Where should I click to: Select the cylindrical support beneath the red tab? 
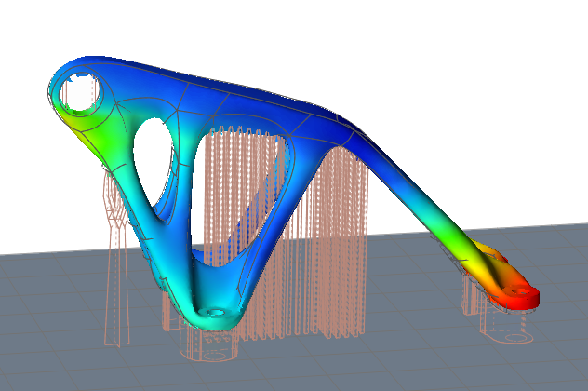pyautogui.click(x=507, y=326)
